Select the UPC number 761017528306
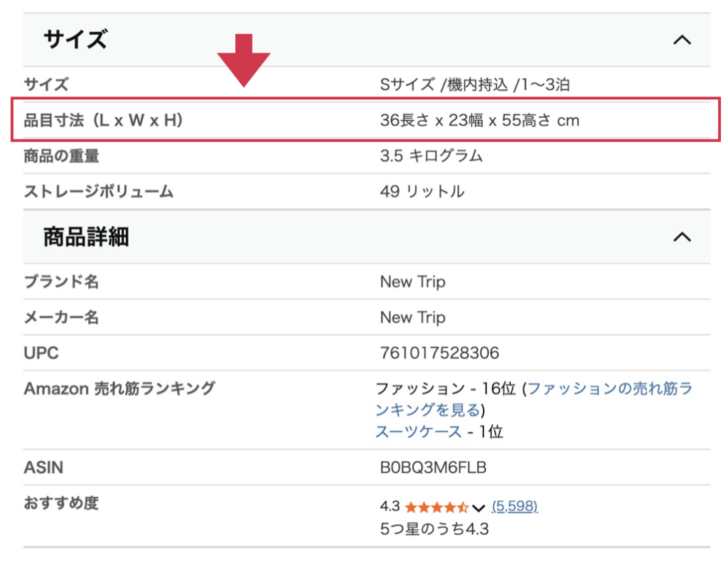Screen dimensions: 728x562 pyautogui.click(x=439, y=353)
